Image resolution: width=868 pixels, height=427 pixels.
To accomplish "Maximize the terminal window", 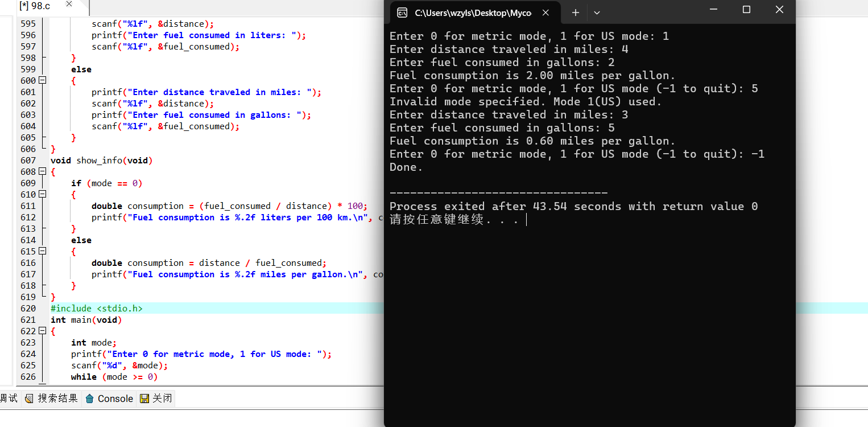I will click(746, 10).
